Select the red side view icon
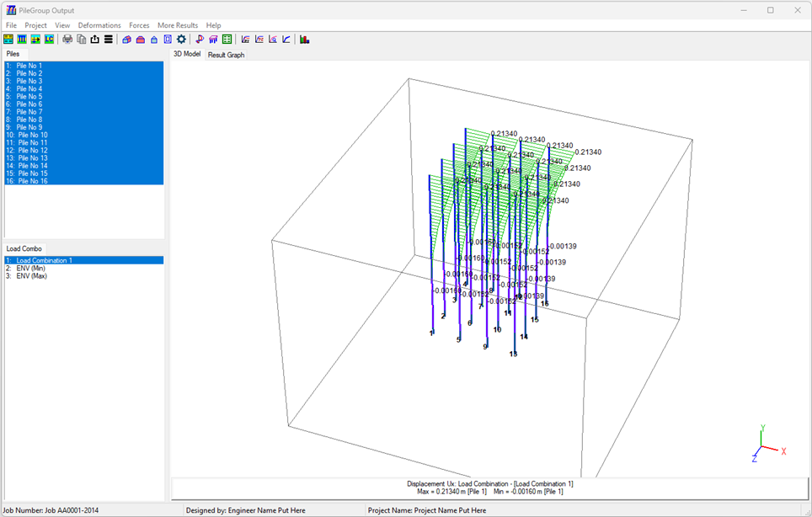Image resolution: width=812 pixels, height=517 pixels. click(x=141, y=40)
